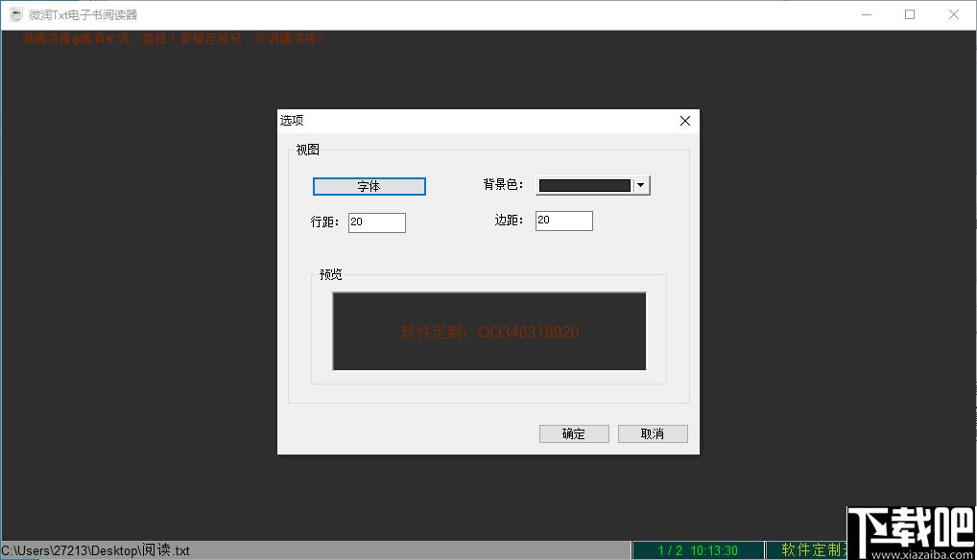Pick the dark 背景色 color swatch
Screen dimensions: 977x560
click(584, 185)
